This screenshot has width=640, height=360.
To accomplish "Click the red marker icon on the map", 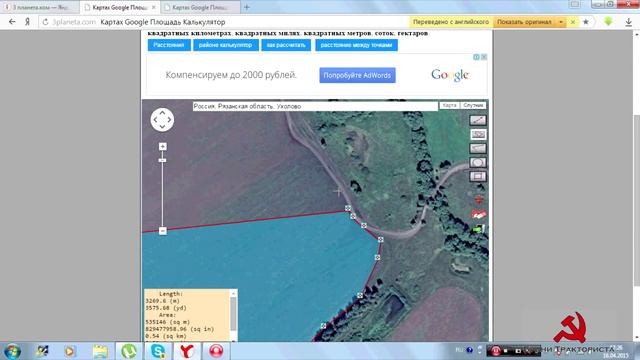I will coord(479,199).
